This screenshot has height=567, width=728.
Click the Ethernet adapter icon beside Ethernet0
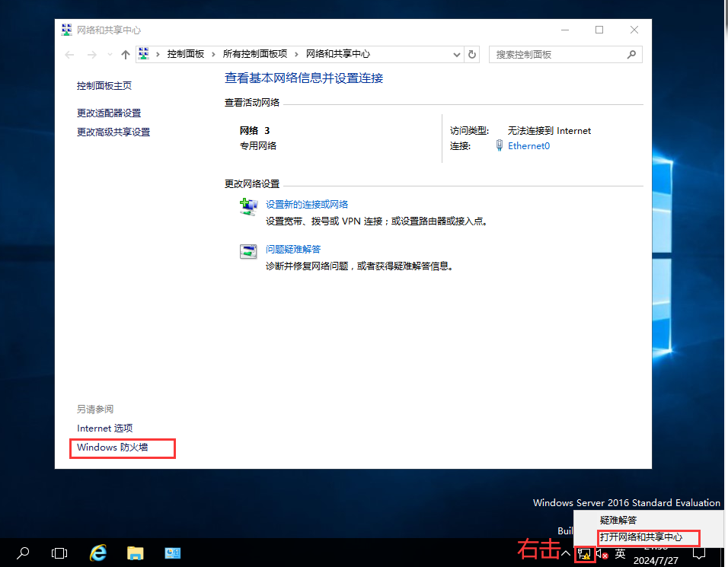coord(499,145)
